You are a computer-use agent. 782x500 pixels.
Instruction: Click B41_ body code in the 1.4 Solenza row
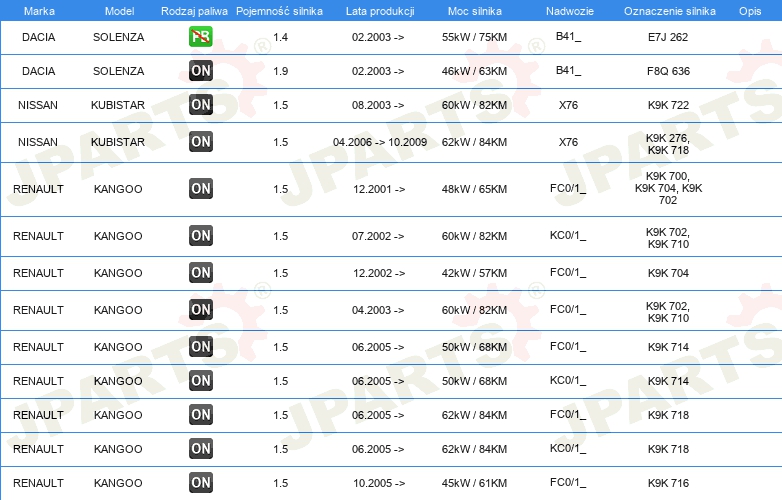(568, 36)
